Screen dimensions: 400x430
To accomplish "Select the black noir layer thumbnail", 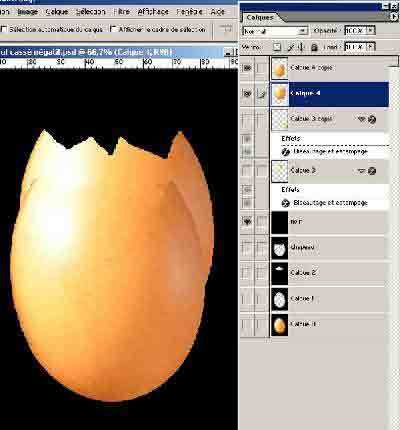I will [x=279, y=222].
